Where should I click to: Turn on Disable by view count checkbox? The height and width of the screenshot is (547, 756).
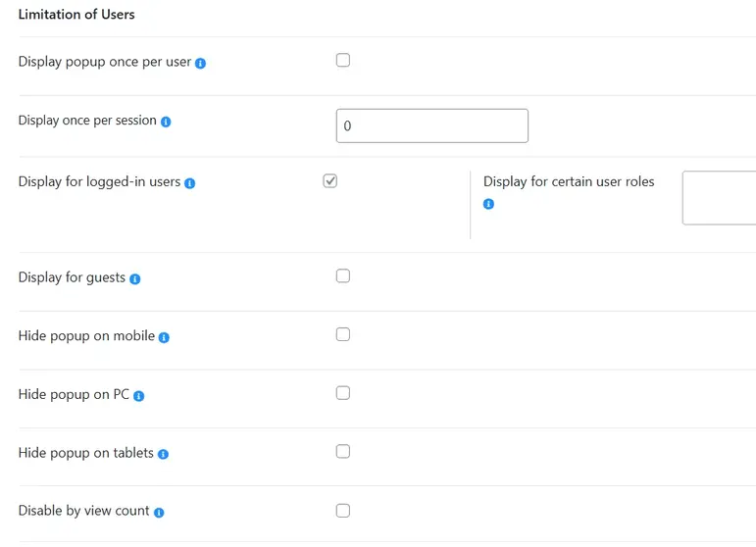tap(343, 510)
